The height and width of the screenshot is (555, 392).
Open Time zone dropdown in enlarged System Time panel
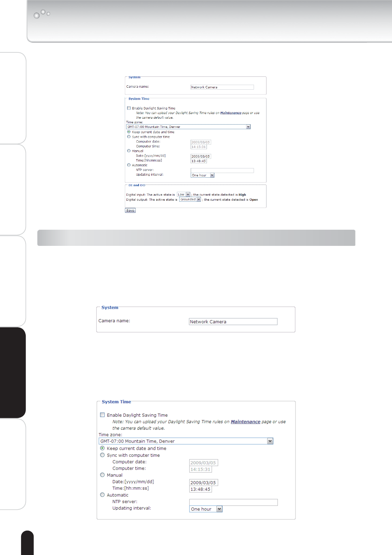tap(186, 441)
